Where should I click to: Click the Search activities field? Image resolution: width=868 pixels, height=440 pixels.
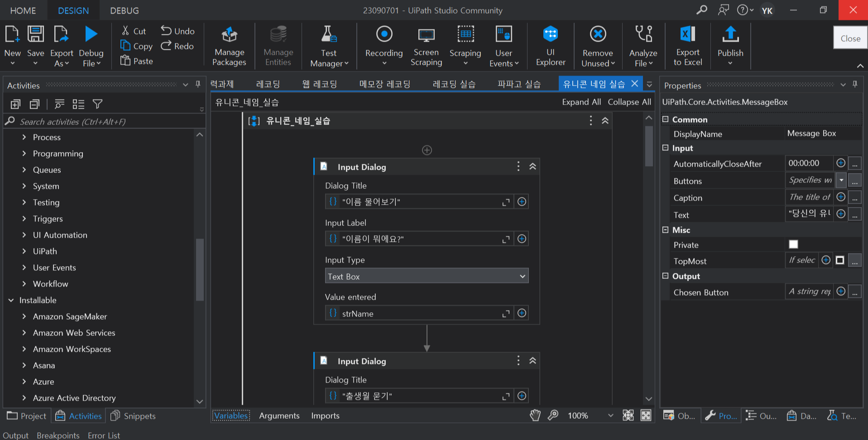(104, 121)
